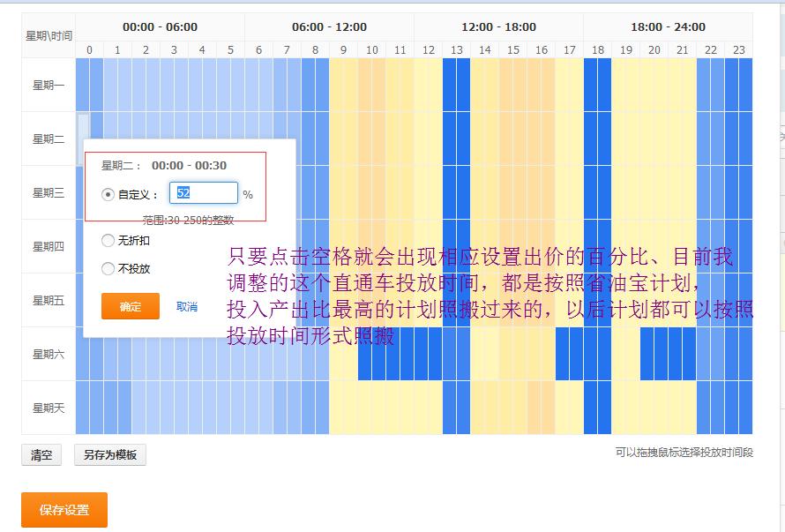Click hour 13 column header
The width and height of the screenshot is (785, 532).
click(x=457, y=49)
